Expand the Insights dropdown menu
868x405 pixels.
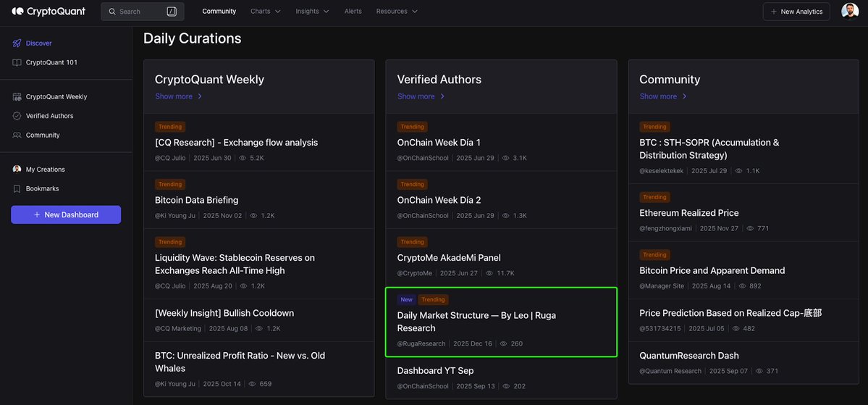312,11
